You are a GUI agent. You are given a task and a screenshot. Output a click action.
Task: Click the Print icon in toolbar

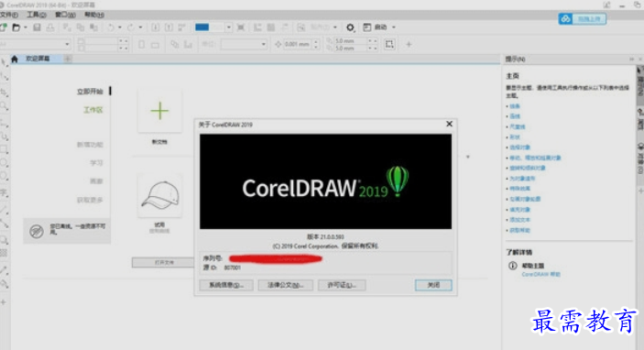pyautogui.click(x=50, y=27)
